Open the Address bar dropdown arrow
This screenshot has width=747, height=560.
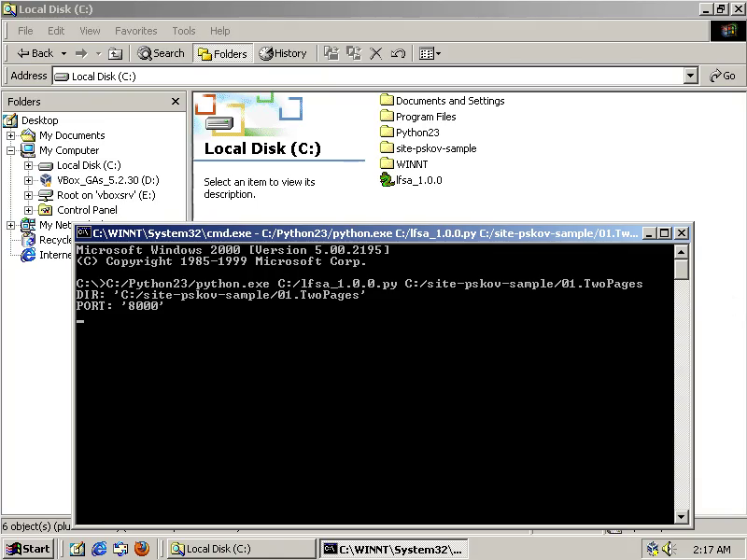tap(691, 76)
